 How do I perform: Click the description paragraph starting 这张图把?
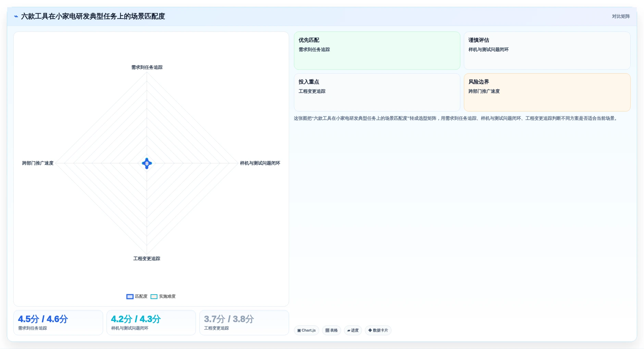point(456,118)
